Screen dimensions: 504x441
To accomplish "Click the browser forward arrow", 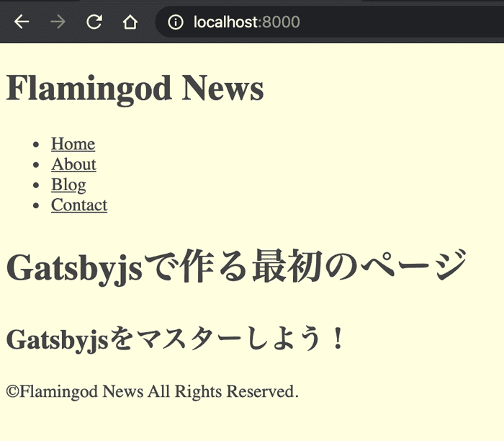I will coord(58,22).
